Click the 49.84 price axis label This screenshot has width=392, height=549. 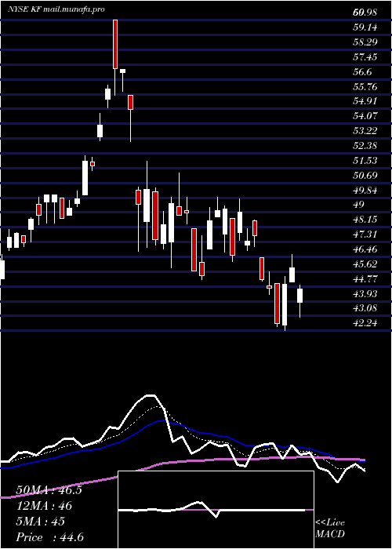(365, 191)
